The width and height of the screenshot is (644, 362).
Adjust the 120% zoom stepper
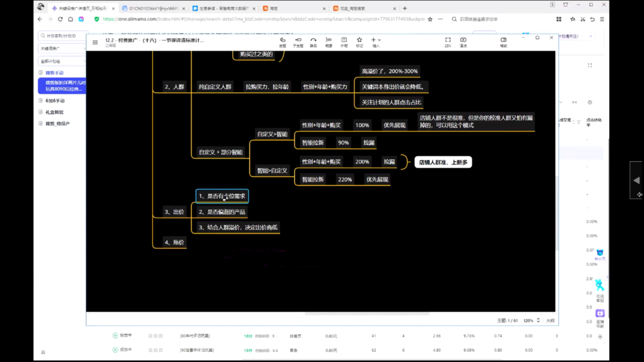[x=538, y=321]
